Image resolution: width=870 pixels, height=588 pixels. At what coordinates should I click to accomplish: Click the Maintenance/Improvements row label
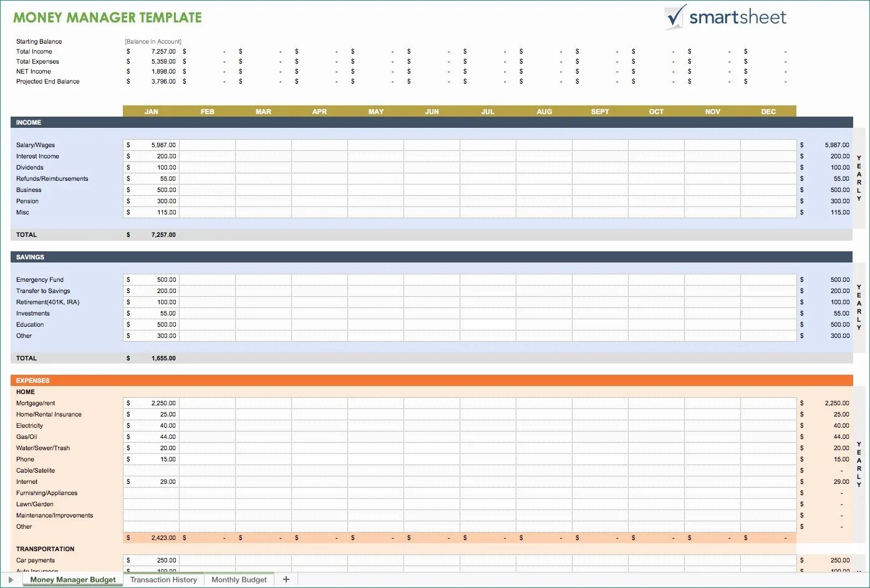tap(54, 516)
